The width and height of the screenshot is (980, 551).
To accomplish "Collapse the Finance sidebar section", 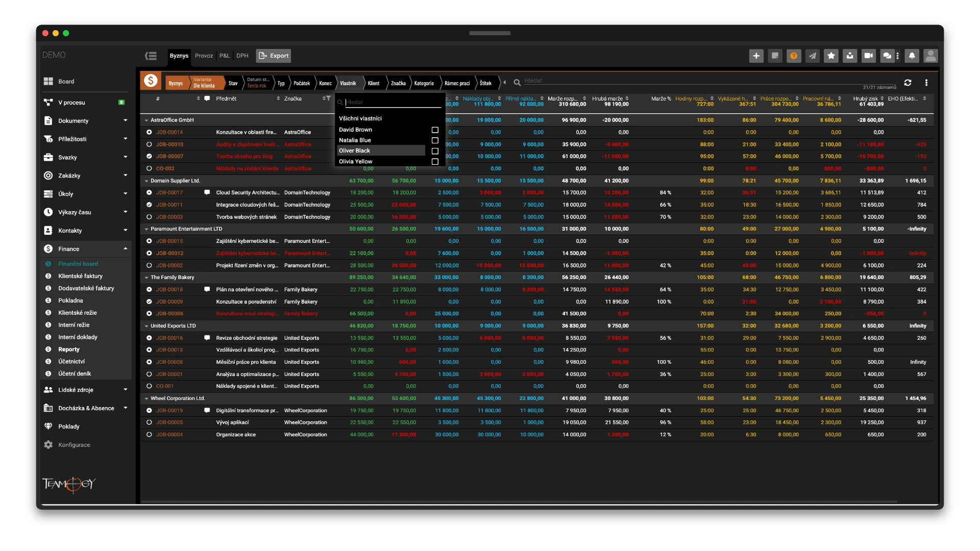I will pos(126,249).
